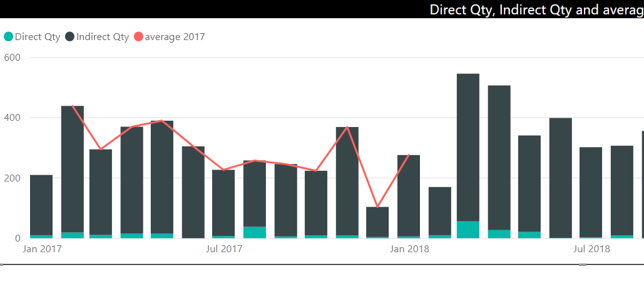The width and height of the screenshot is (644, 281).
Task: Select the tallest bar above 500
Action: point(468,156)
